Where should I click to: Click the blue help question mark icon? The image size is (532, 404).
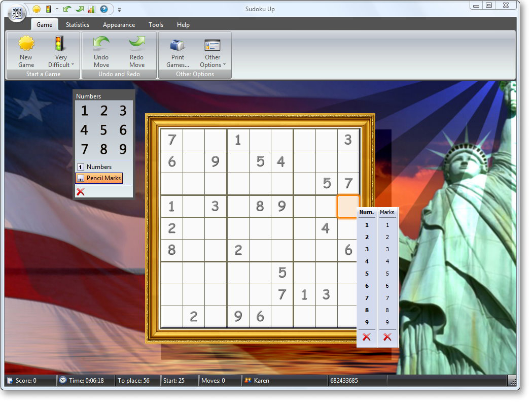(x=104, y=9)
